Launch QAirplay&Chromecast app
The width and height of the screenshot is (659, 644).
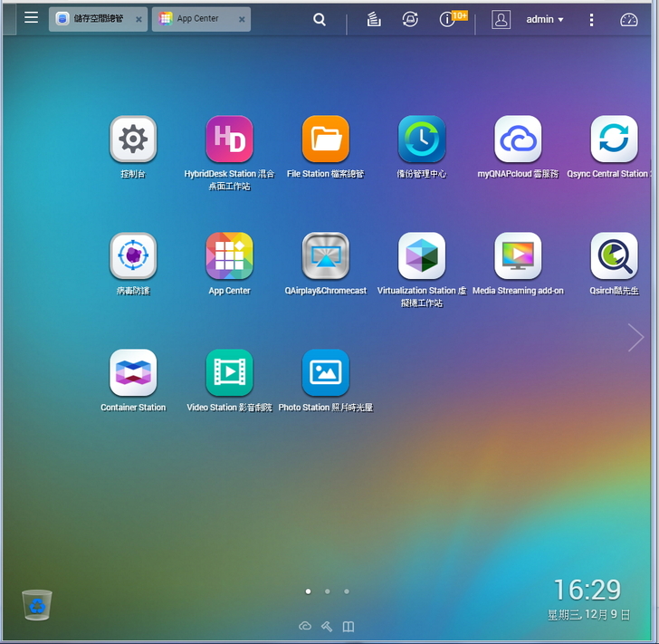click(325, 255)
